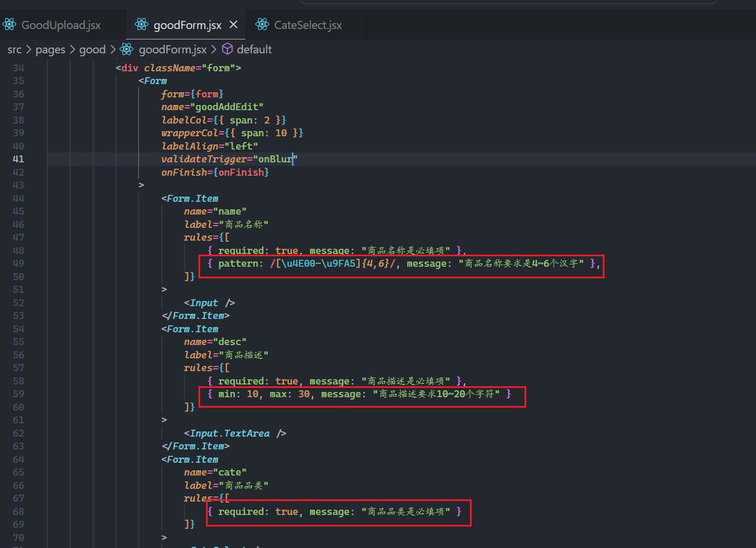Click the src breadcrumb
Screen dimensions: 756x548
click(15, 50)
